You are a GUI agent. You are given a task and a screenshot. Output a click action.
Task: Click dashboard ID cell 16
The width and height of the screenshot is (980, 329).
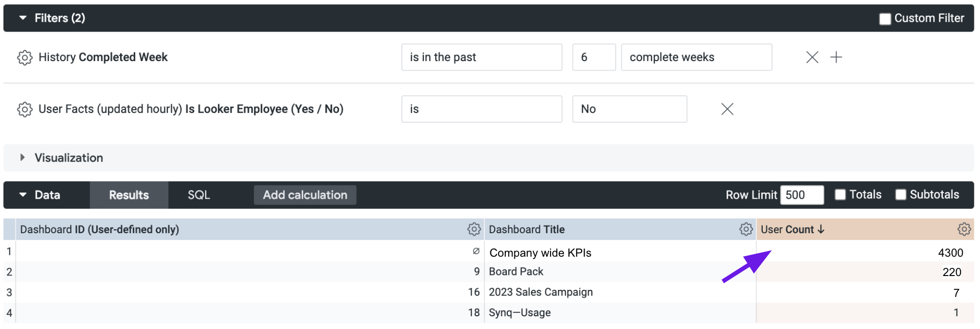pyautogui.click(x=474, y=292)
